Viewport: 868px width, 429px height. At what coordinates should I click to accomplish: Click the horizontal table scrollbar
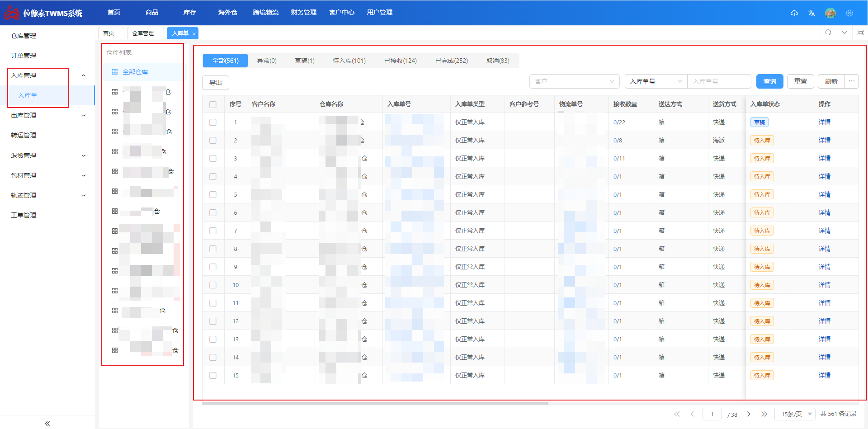point(375,403)
